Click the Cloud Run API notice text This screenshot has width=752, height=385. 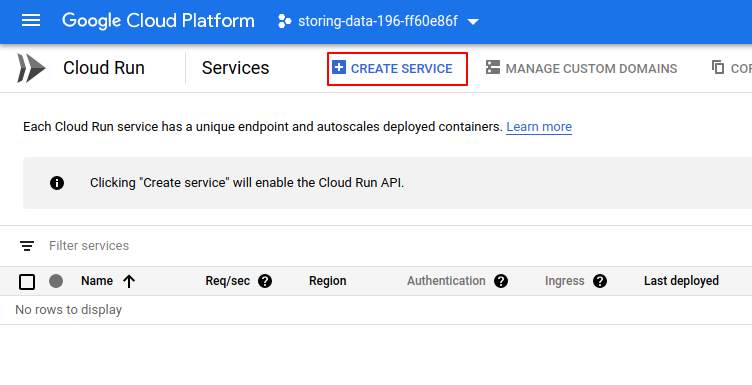click(247, 183)
